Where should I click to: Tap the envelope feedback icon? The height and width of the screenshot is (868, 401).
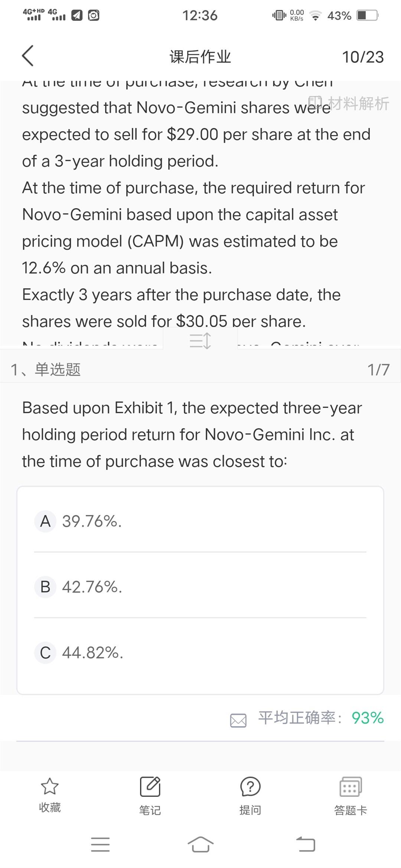point(238,720)
